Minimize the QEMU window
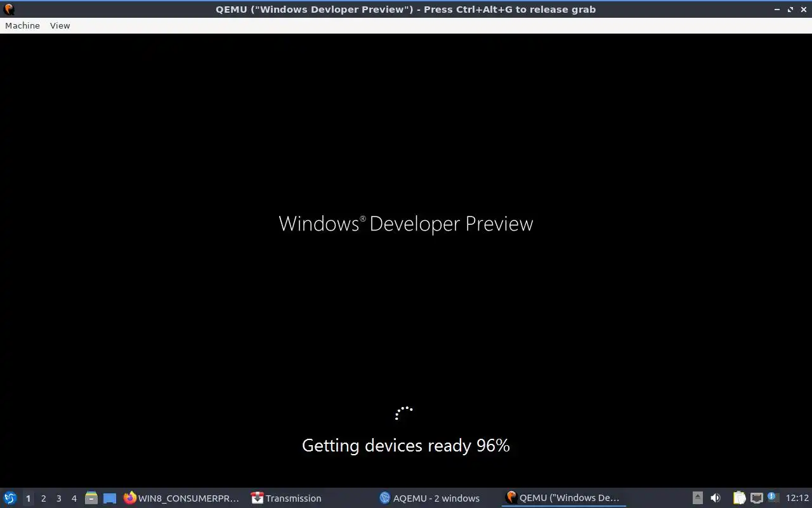The height and width of the screenshot is (508, 812). pyautogui.click(x=777, y=9)
